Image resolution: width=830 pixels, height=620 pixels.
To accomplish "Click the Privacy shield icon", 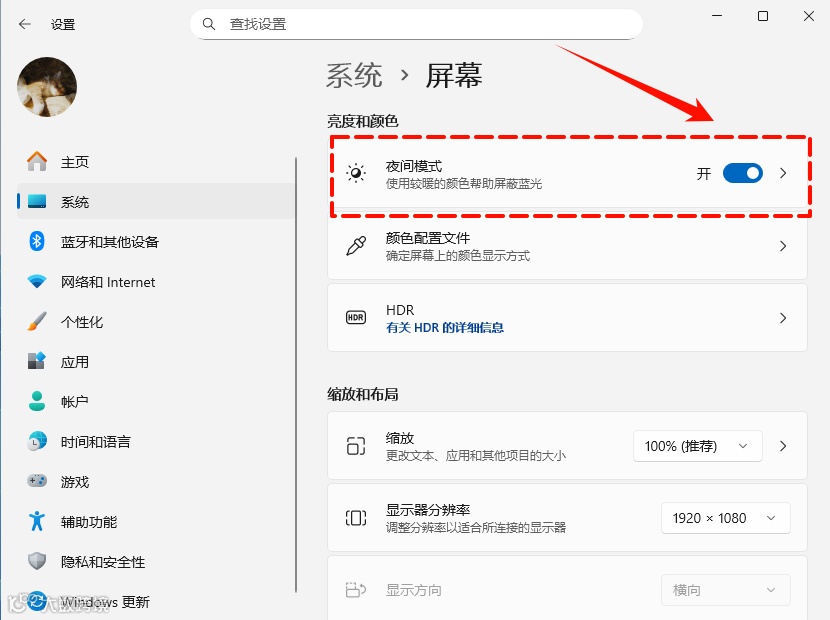I will click(37, 561).
